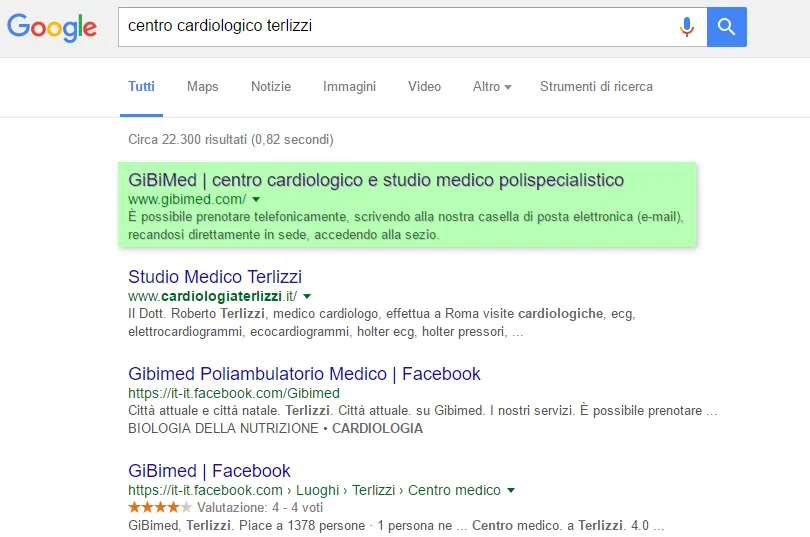810x537 pixels.
Task: Switch to the Maps tab
Action: pyautogui.click(x=202, y=87)
